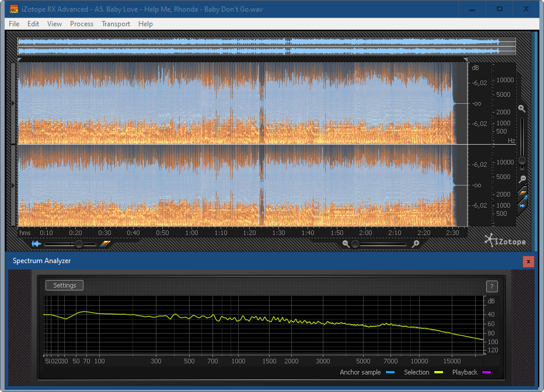Click the horizontal time zoom-out magnifier
This screenshot has height=392, width=544.
(346, 244)
